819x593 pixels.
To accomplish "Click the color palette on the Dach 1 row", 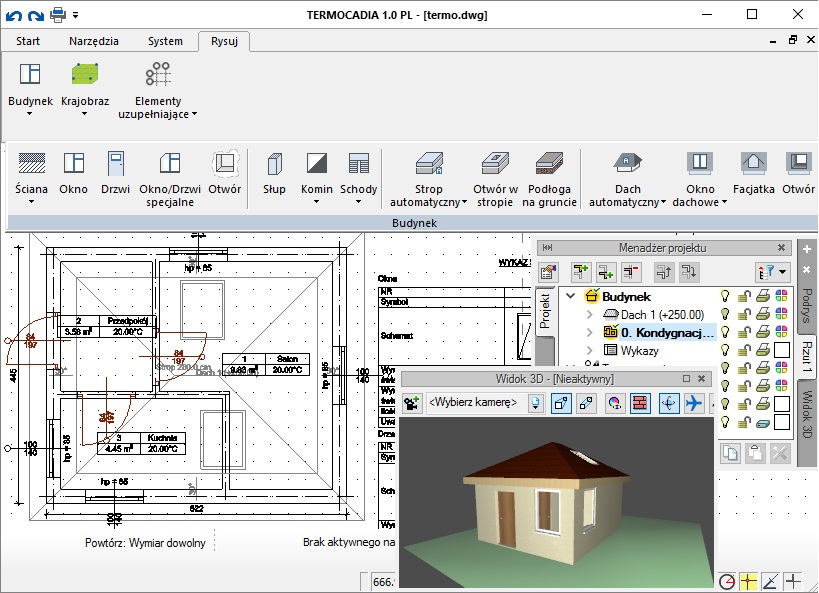I will tap(781, 314).
